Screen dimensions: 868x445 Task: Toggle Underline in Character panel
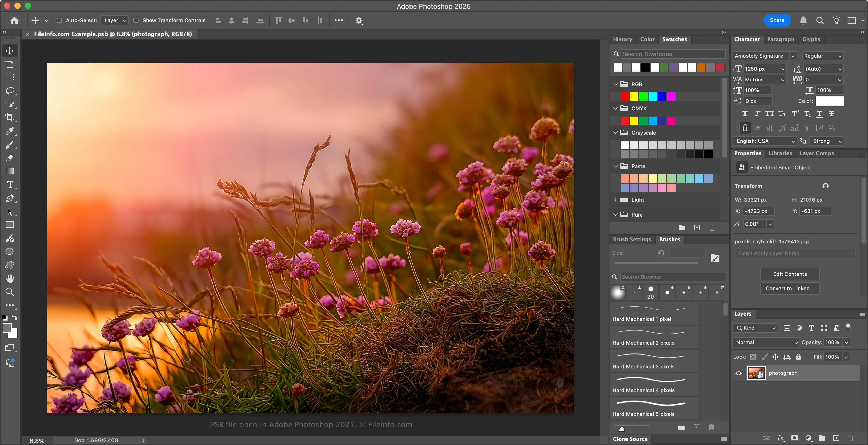pos(819,113)
